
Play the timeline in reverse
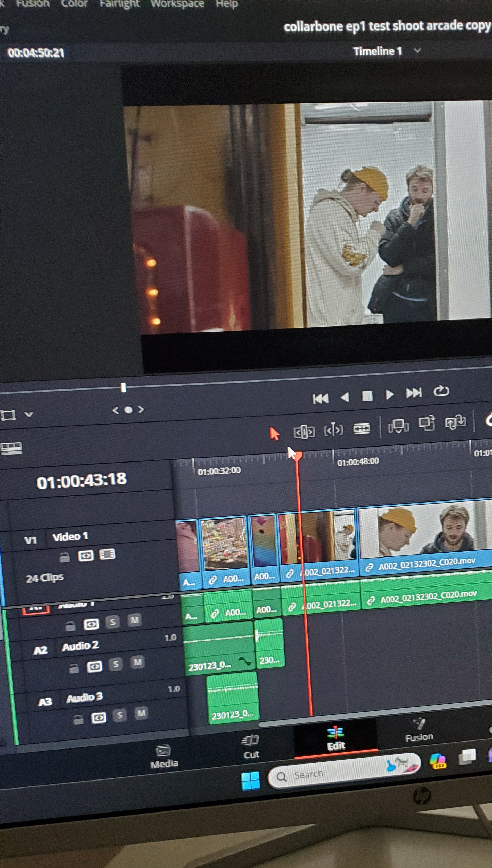point(345,397)
